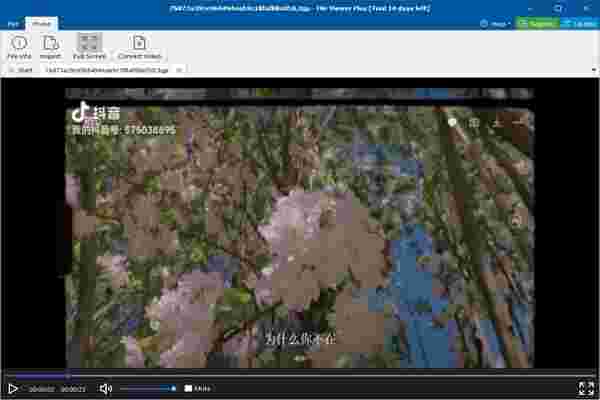600x400 pixels.
Task: Activate Full Screen mode from ribbon
Action: pos(89,47)
